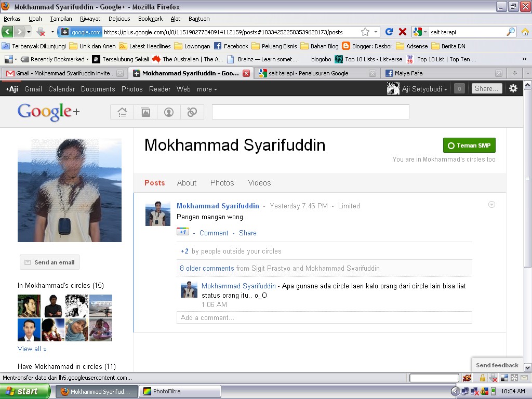The image size is (532, 399).
Task: Close the Gmail tab
Action: click(120, 73)
